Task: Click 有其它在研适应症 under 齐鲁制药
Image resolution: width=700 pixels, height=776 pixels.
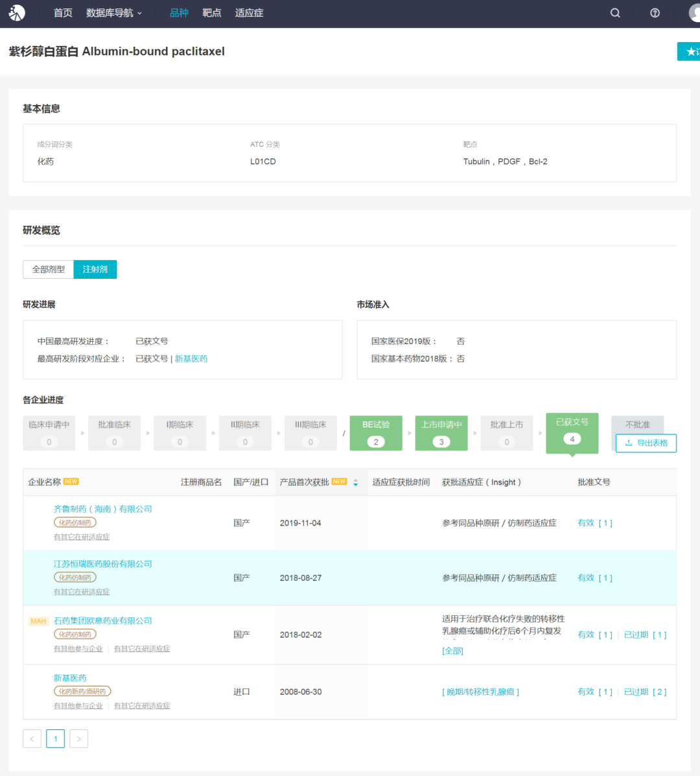Action: (x=82, y=537)
